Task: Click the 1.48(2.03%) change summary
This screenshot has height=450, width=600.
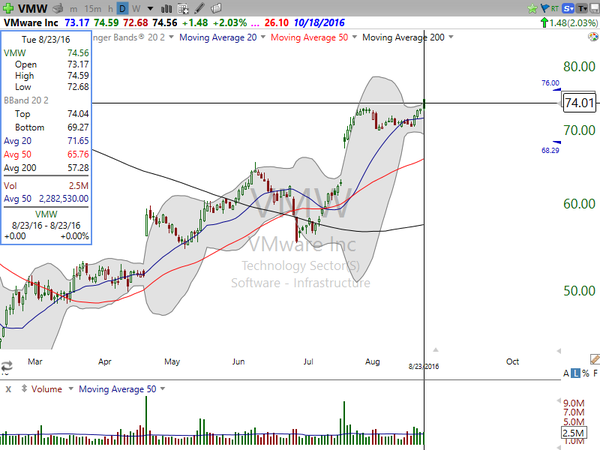Action: tap(573, 23)
